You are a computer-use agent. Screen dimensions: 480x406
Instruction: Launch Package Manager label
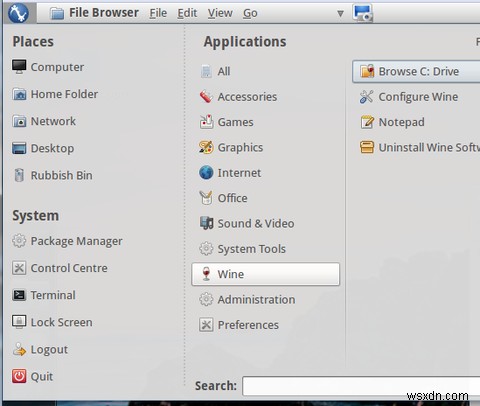coord(77,241)
